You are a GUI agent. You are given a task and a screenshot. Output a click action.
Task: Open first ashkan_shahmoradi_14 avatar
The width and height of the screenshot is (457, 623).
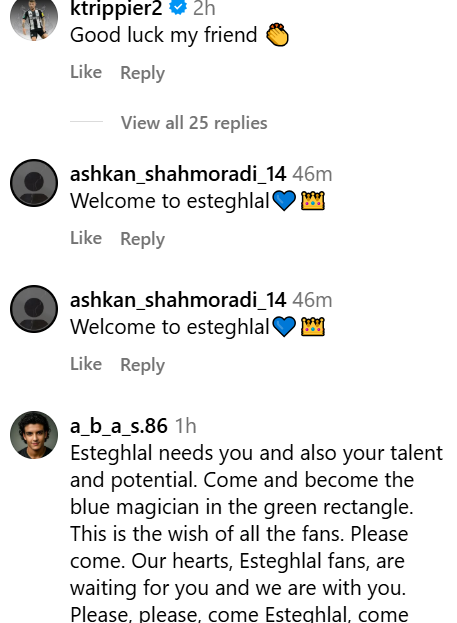(x=34, y=183)
